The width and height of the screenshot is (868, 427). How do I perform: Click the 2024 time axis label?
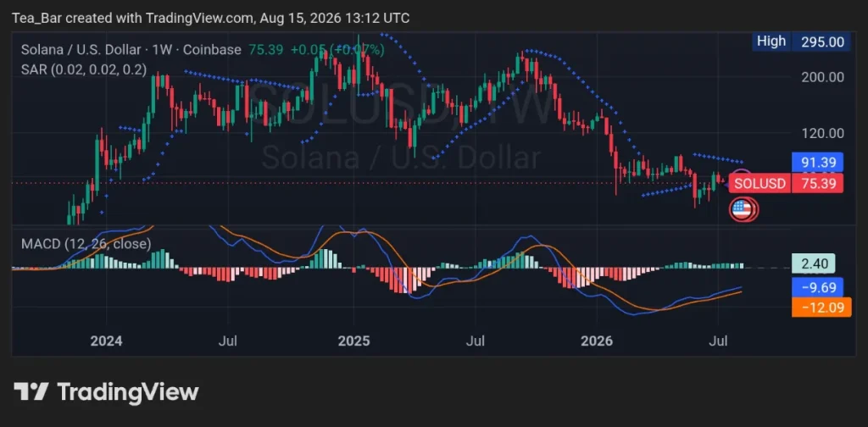click(x=106, y=341)
